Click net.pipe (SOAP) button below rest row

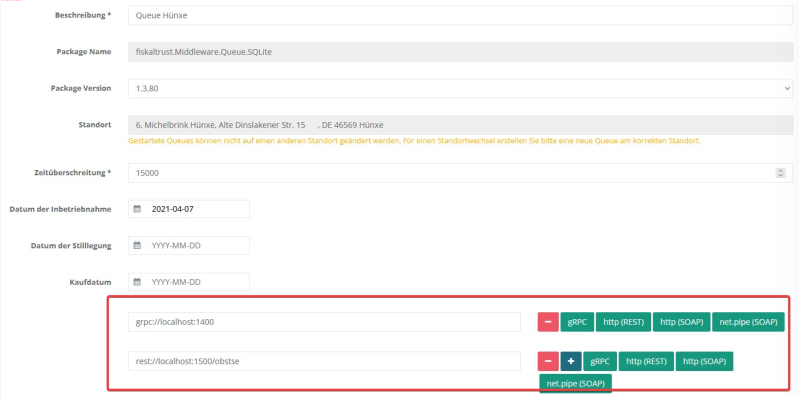coord(576,384)
